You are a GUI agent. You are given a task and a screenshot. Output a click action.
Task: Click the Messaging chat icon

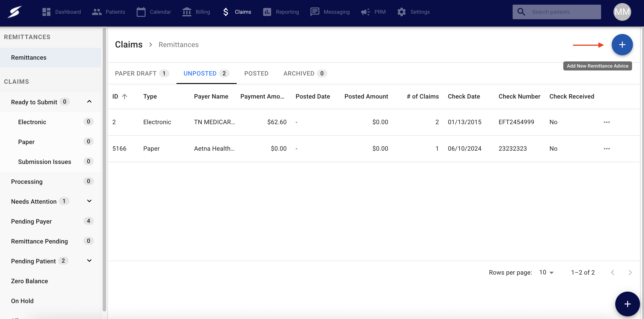[315, 12]
